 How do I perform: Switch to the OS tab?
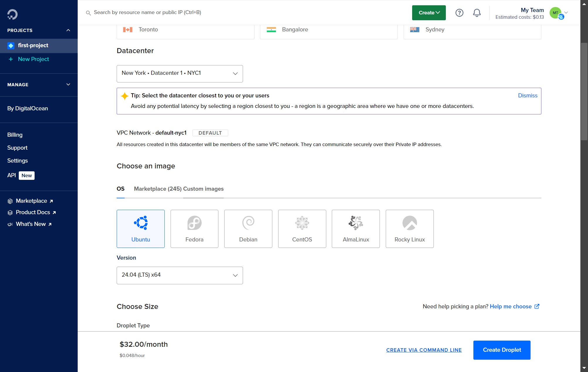click(x=120, y=189)
